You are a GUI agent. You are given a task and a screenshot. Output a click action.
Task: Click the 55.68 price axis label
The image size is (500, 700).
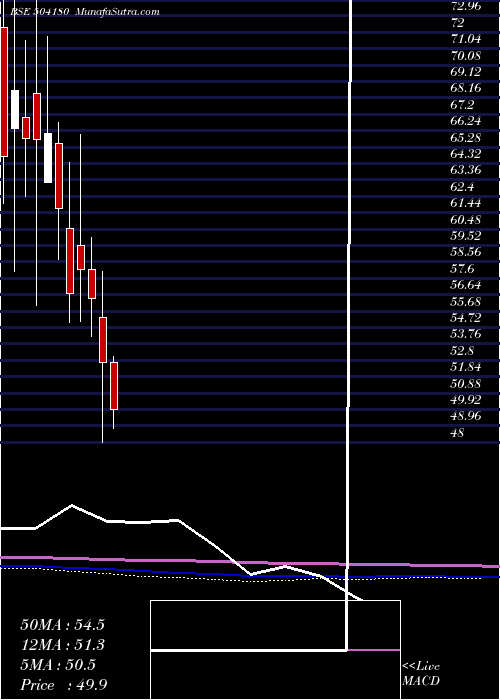tap(466, 302)
